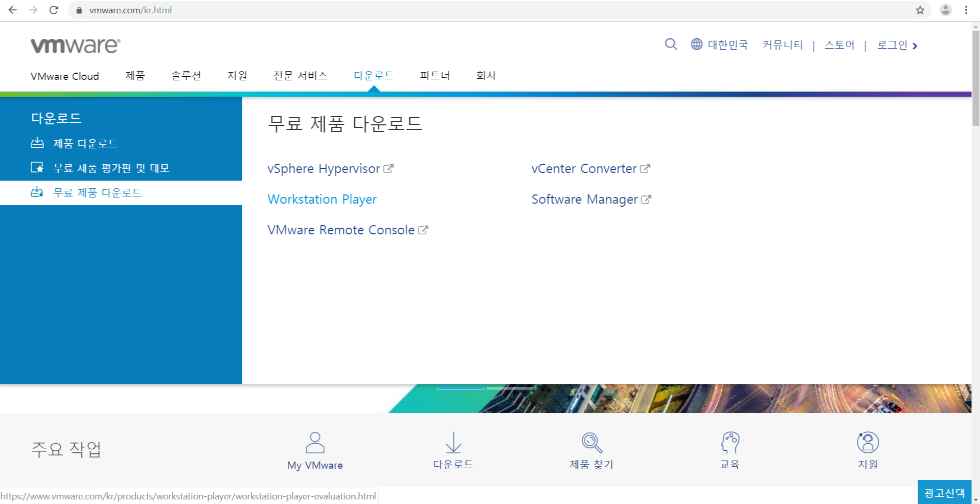Open Workstation Player download link
The width and height of the screenshot is (980, 504).
point(322,200)
